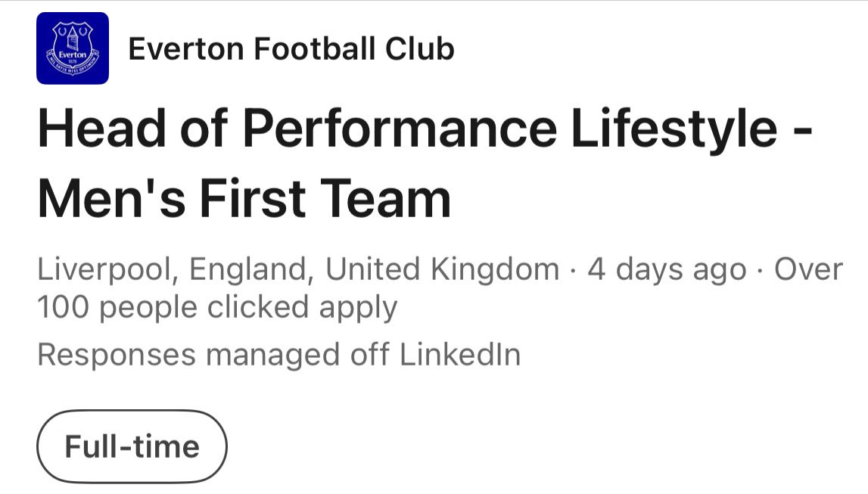Click the word Performance in the job title
This screenshot has height=494, width=868.
400,129
